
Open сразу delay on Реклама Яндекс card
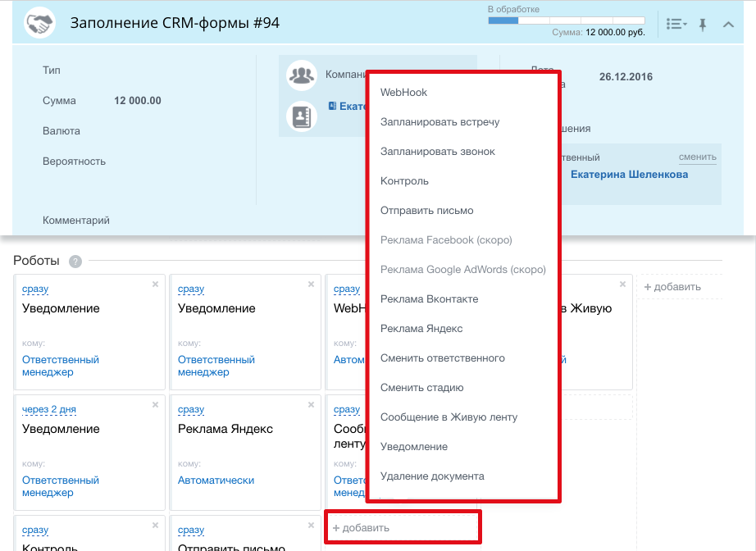191,409
